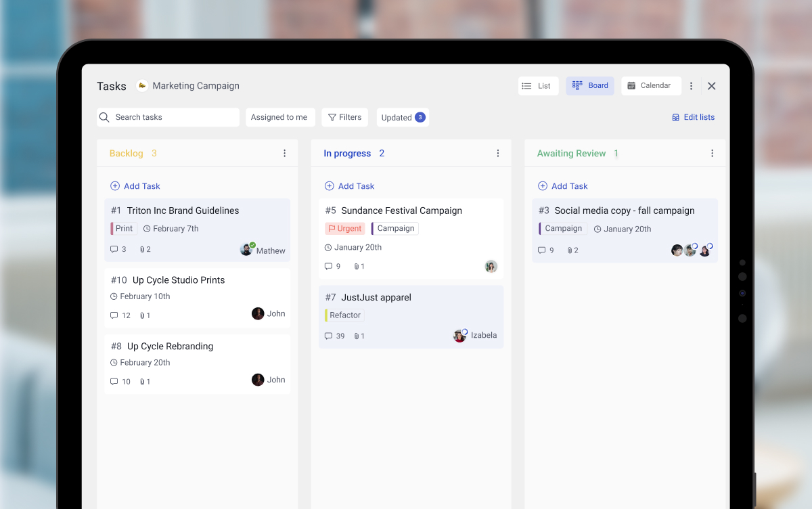Image resolution: width=812 pixels, height=509 pixels.
Task: Click the Search tasks input field
Action: (168, 117)
